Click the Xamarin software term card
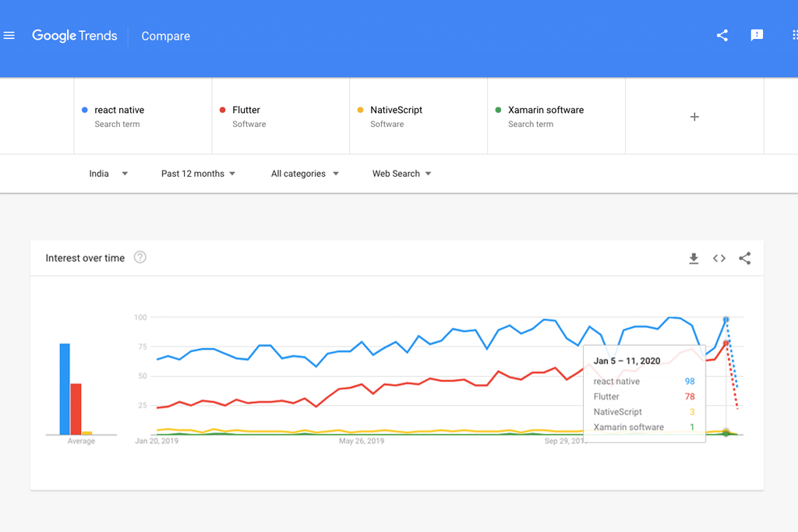The image size is (798, 532). 556,115
